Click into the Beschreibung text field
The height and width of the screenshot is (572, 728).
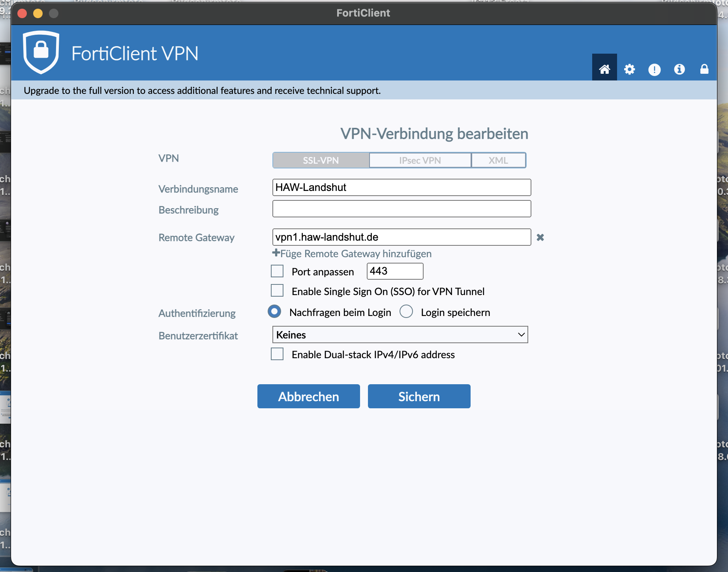coord(401,209)
